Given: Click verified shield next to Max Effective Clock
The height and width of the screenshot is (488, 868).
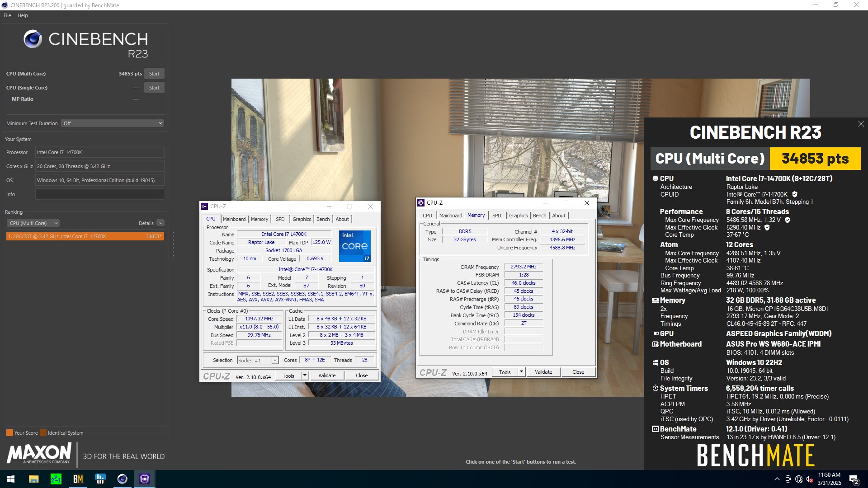Looking at the screenshot, I should coord(767,228).
